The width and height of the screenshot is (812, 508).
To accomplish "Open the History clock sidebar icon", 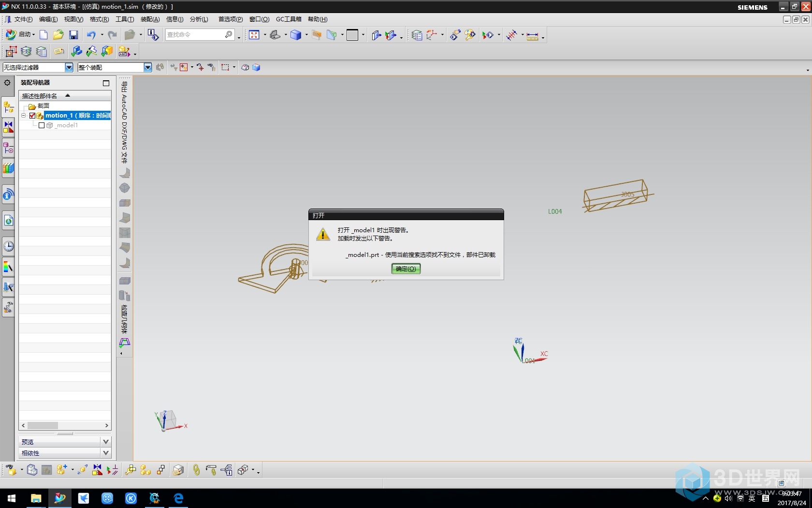I will coord(8,246).
